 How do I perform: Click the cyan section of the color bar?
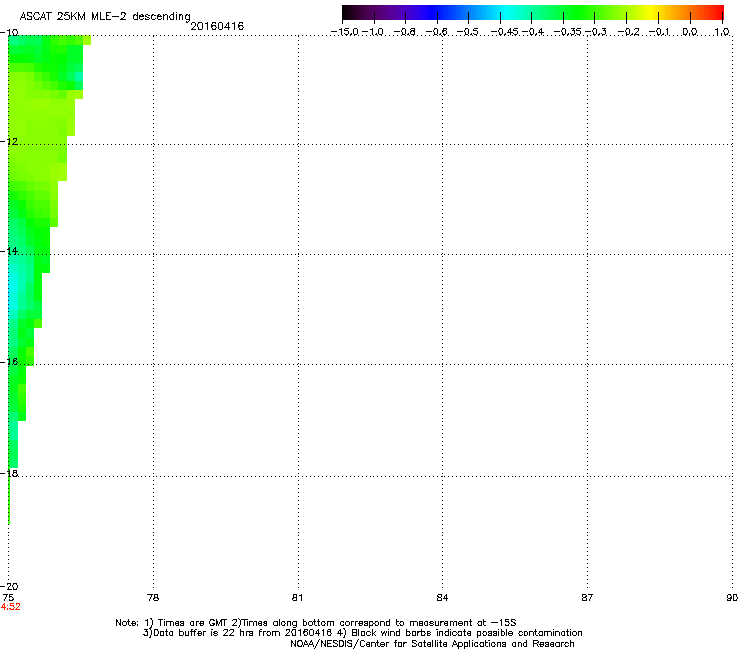[x=505, y=12]
